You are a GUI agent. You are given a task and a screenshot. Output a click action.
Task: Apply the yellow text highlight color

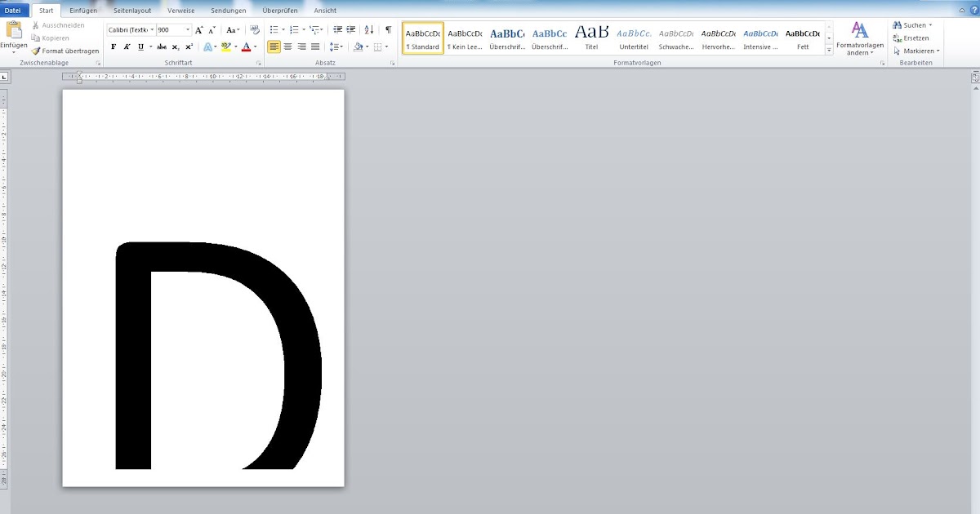226,47
